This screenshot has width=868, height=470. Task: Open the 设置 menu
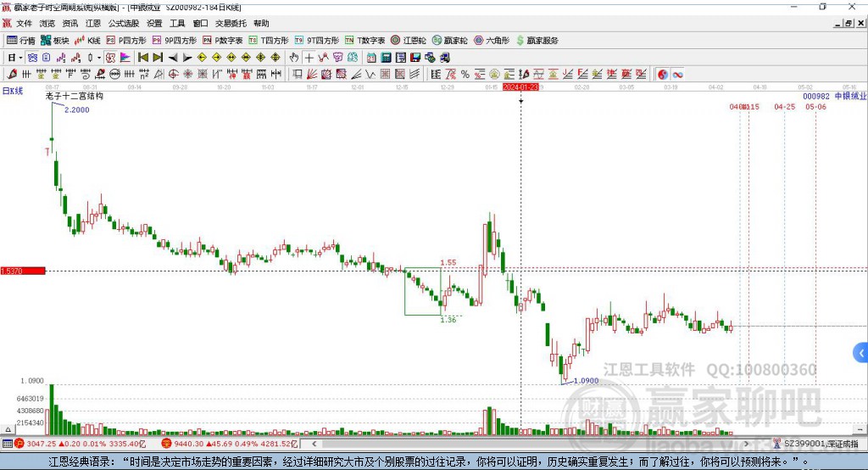(x=154, y=23)
